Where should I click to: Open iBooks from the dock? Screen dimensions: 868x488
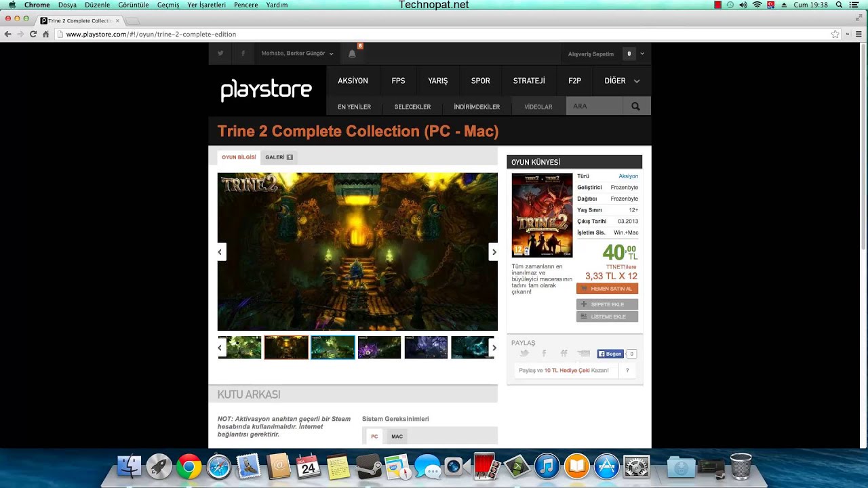tap(576, 466)
